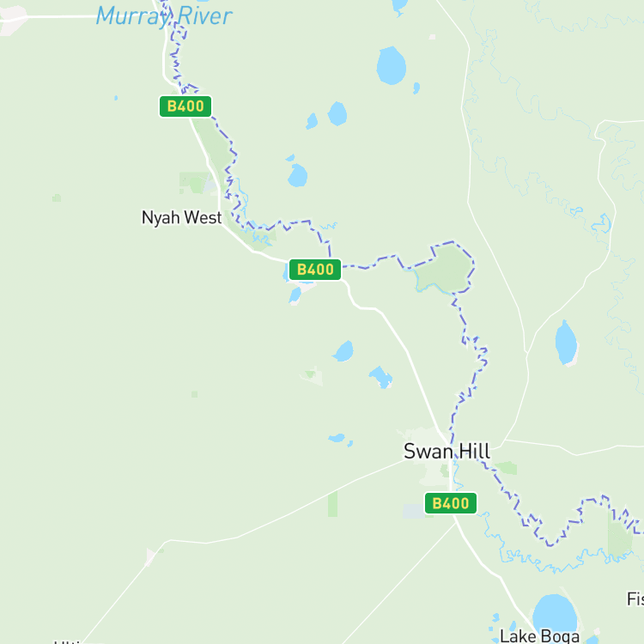The width and height of the screenshot is (644, 644).
Task: Click the B400 shield near Murray River
Action: (x=185, y=106)
